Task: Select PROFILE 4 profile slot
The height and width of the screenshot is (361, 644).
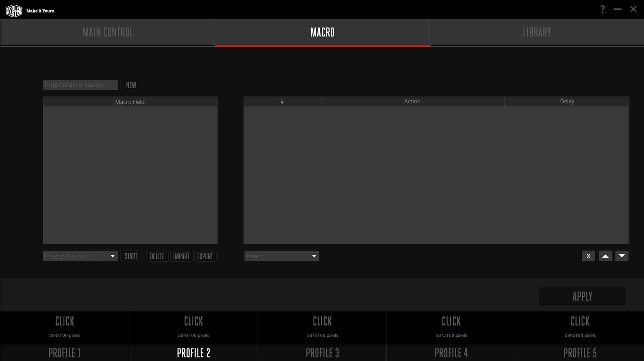Action: point(451,353)
